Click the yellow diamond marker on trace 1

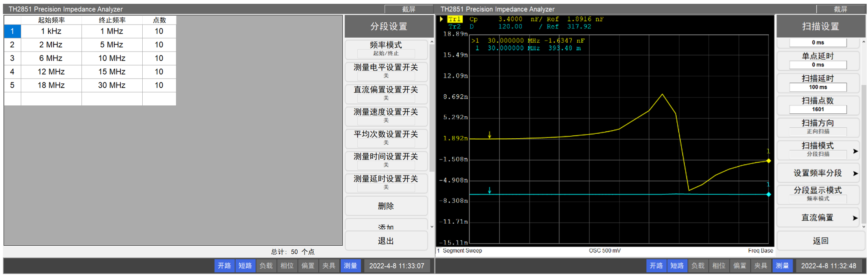(x=768, y=161)
